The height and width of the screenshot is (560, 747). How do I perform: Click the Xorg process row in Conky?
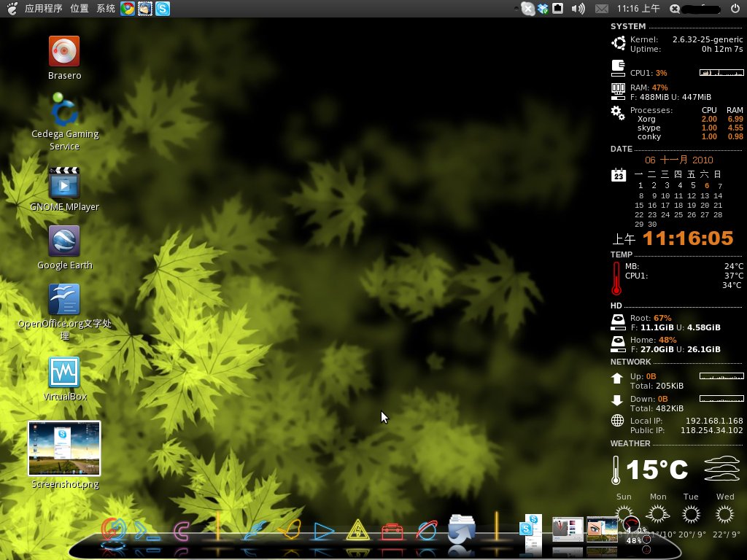pos(690,119)
